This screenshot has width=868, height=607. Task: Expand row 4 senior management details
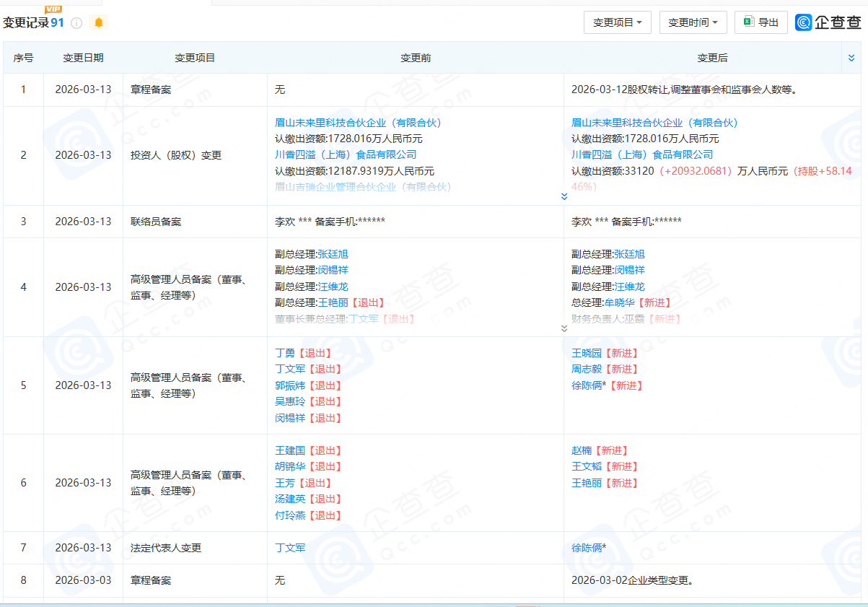pyautogui.click(x=564, y=328)
